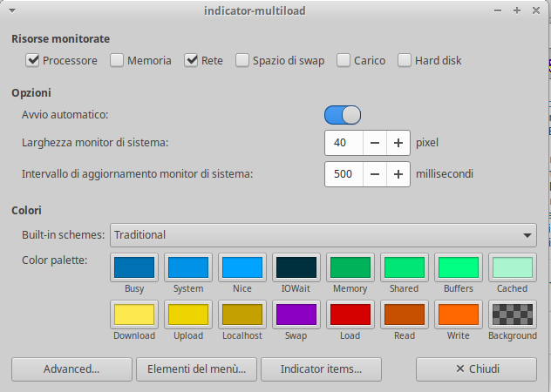Change the Upload color swatch
The height and width of the screenshot is (392, 551).
[x=188, y=314]
